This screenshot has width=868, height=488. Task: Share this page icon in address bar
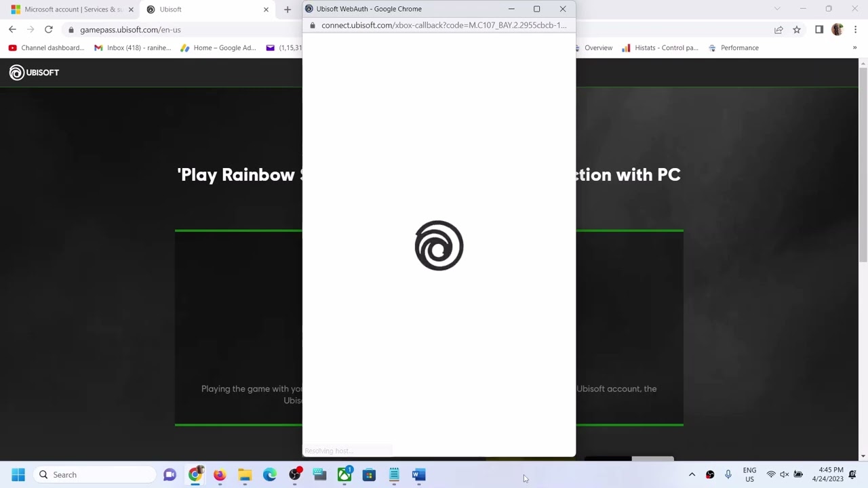[778, 30]
